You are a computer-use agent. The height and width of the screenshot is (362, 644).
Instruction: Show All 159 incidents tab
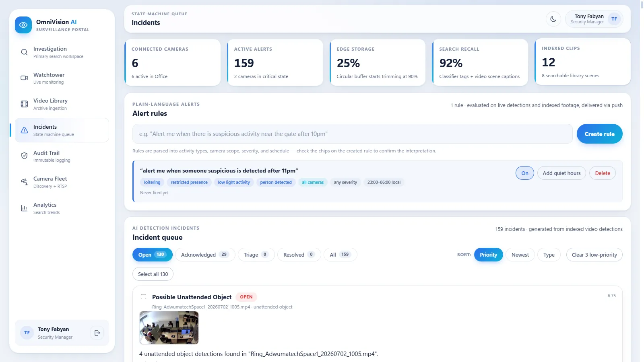[x=340, y=255]
